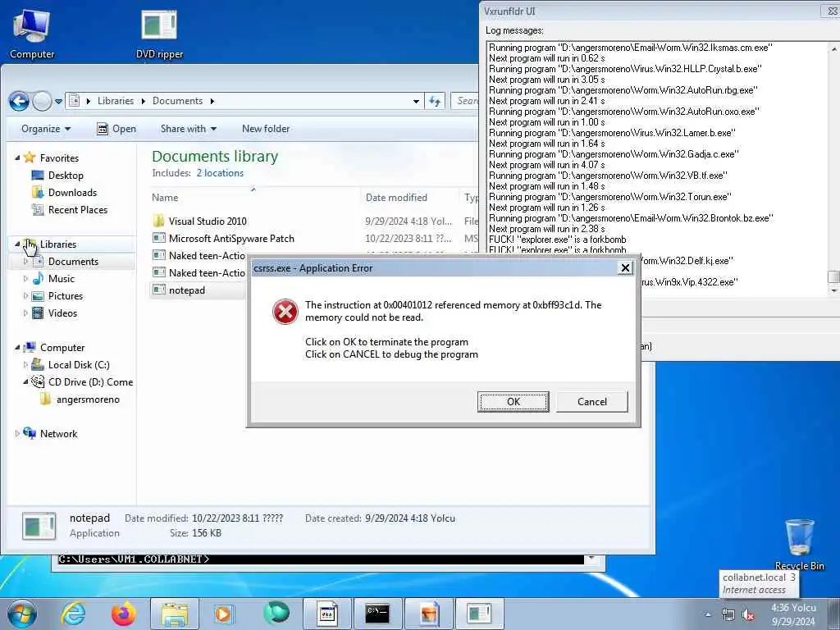The height and width of the screenshot is (630, 840).
Task: Click the refresh button next to address bar
Action: coord(435,101)
